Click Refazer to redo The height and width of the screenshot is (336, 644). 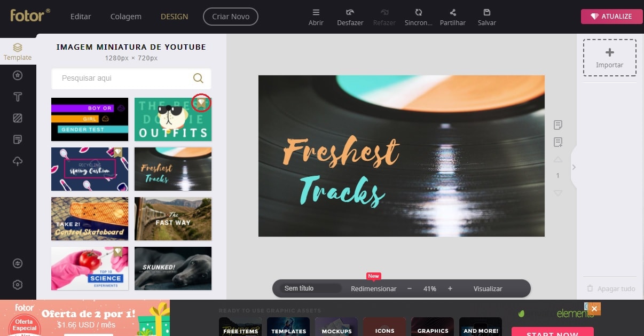[384, 17]
